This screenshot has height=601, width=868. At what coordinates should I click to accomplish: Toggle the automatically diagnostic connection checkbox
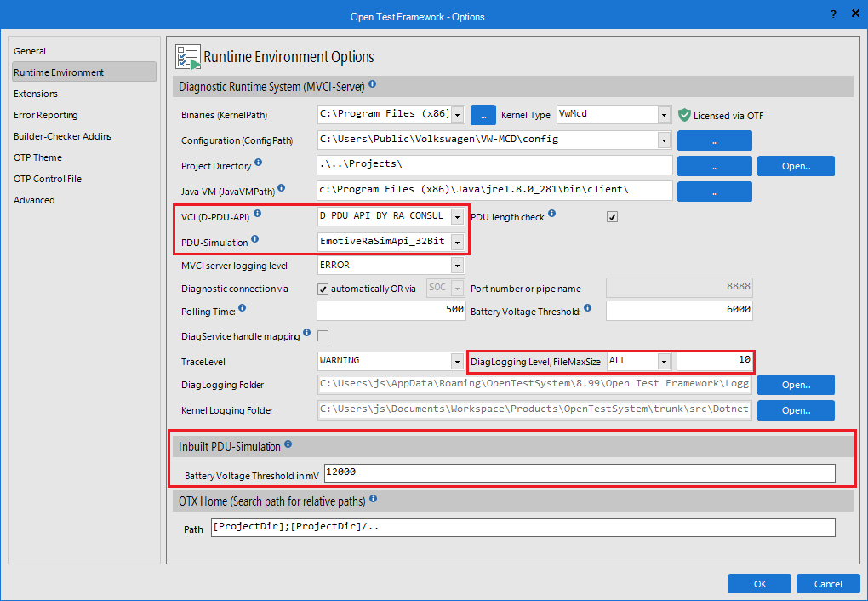coord(323,289)
